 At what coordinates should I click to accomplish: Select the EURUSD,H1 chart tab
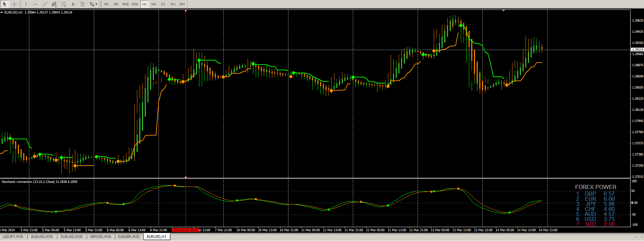coord(157,237)
